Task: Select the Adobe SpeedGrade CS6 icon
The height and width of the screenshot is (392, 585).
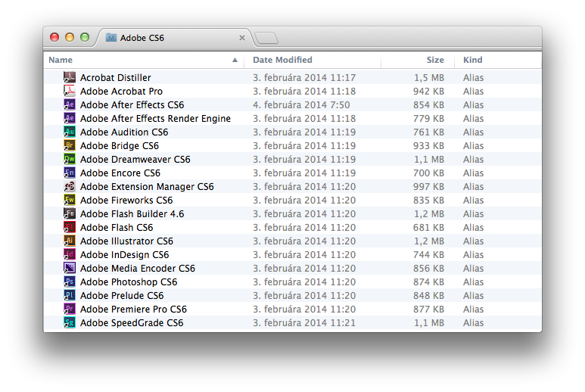Action: [70, 322]
